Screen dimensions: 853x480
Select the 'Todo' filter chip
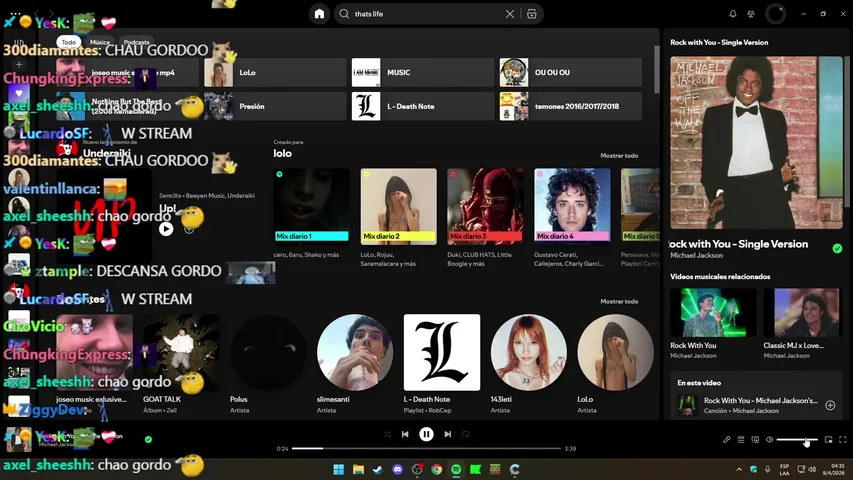(69, 42)
